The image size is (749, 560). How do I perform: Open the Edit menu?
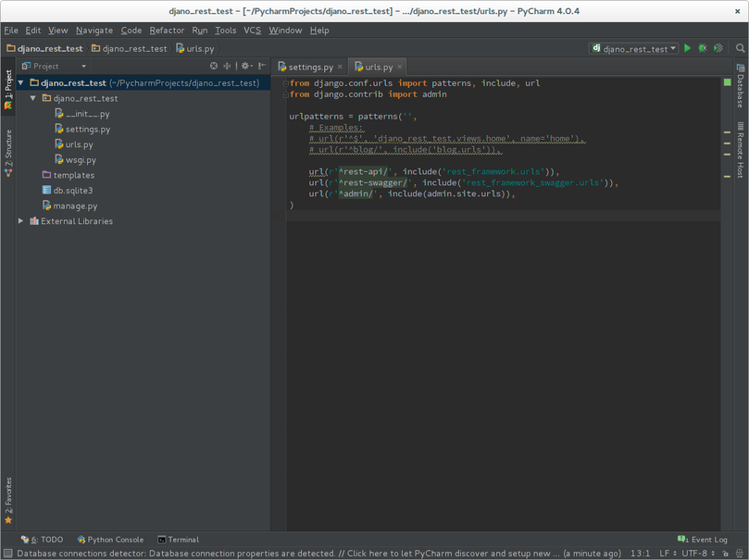[33, 30]
